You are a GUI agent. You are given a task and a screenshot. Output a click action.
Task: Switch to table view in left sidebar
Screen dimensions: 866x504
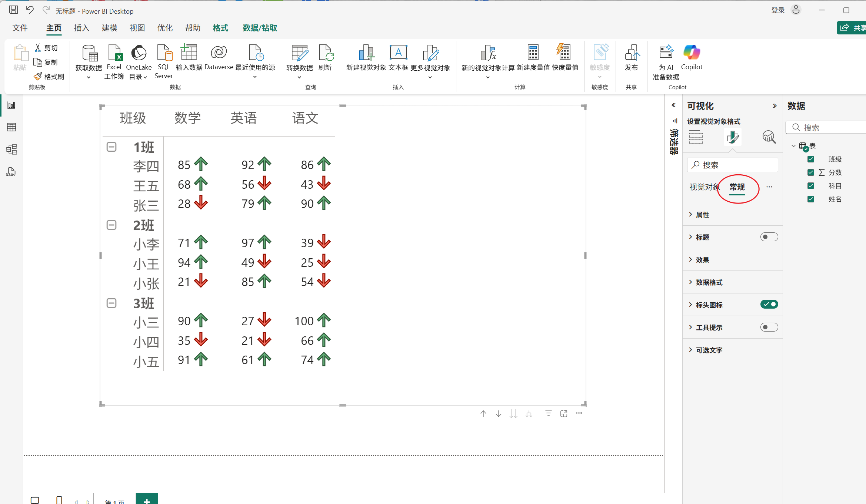pyautogui.click(x=11, y=127)
